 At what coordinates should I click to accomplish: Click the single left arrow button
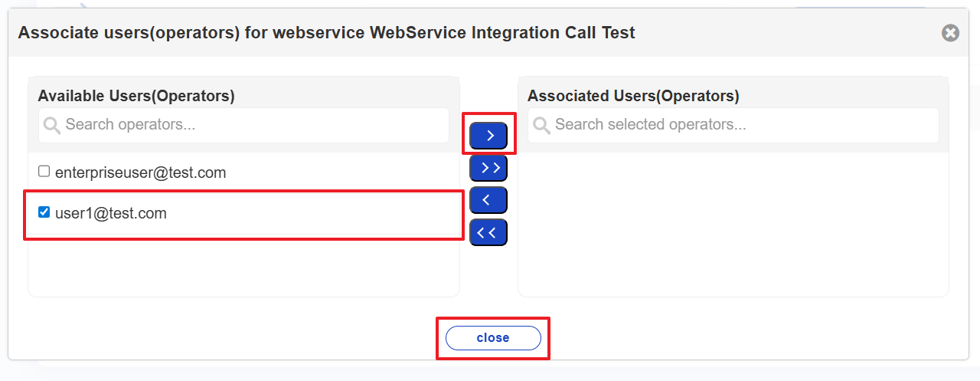tap(488, 200)
